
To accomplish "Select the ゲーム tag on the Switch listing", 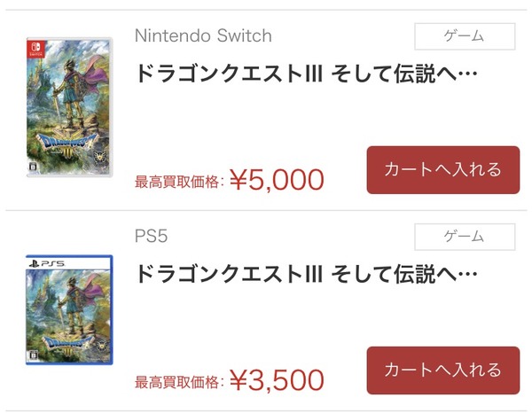I will point(465,36).
